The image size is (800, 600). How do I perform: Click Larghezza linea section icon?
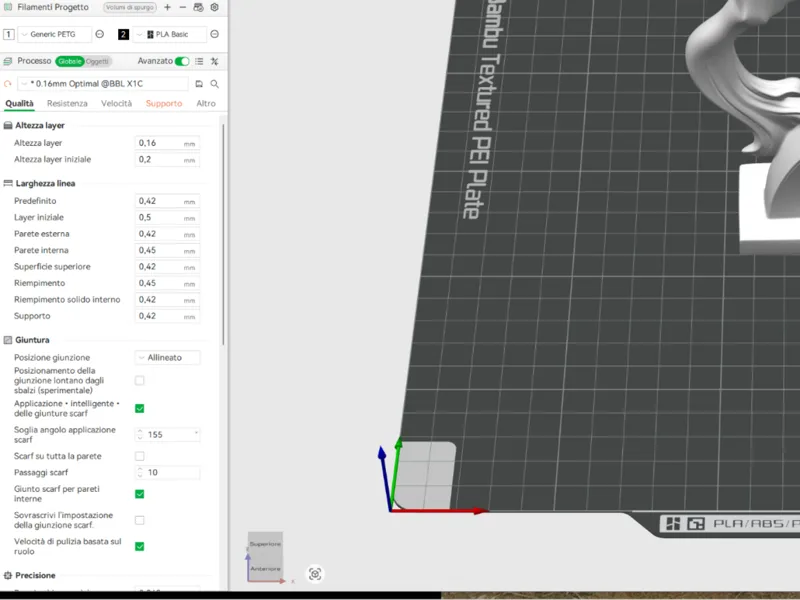(8, 183)
